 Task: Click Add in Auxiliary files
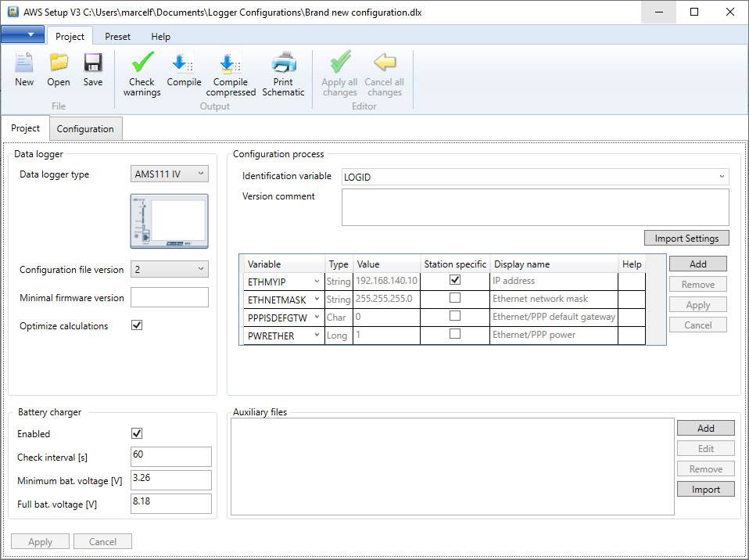(x=705, y=428)
